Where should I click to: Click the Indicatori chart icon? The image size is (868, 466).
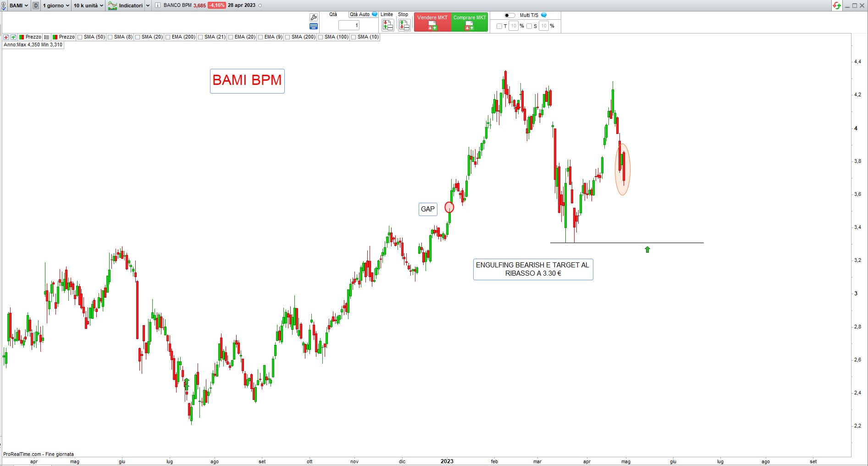pyautogui.click(x=112, y=6)
